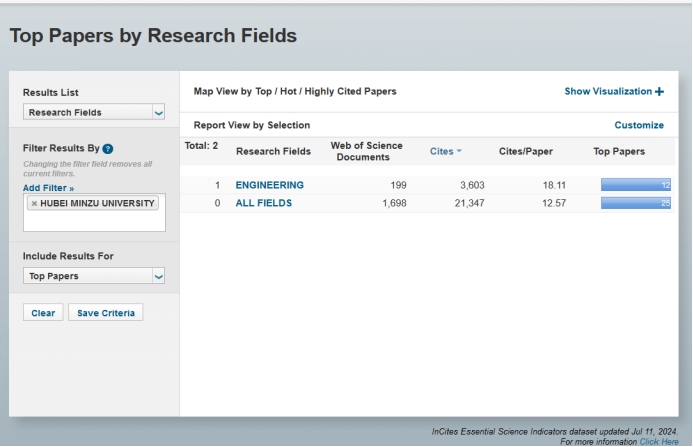Remove the Hubei Minzu University filter tag

coord(34,203)
